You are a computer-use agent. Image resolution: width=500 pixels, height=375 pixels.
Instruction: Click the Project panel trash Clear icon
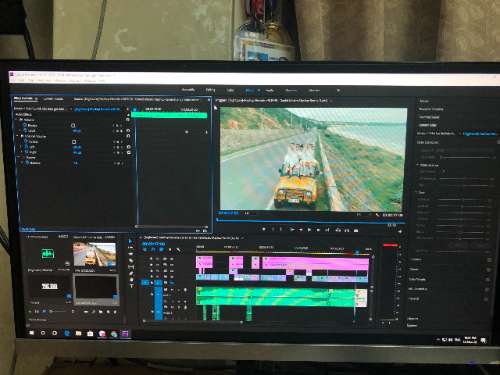tap(115, 312)
